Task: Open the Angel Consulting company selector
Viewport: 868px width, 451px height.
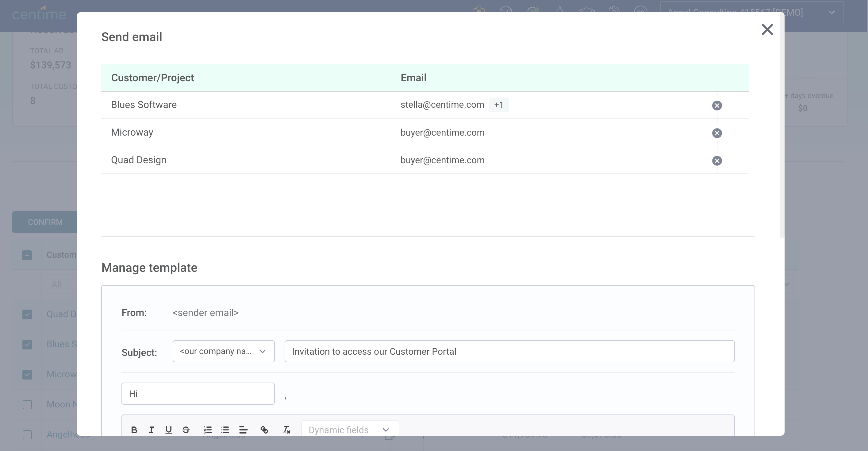Action: click(752, 13)
